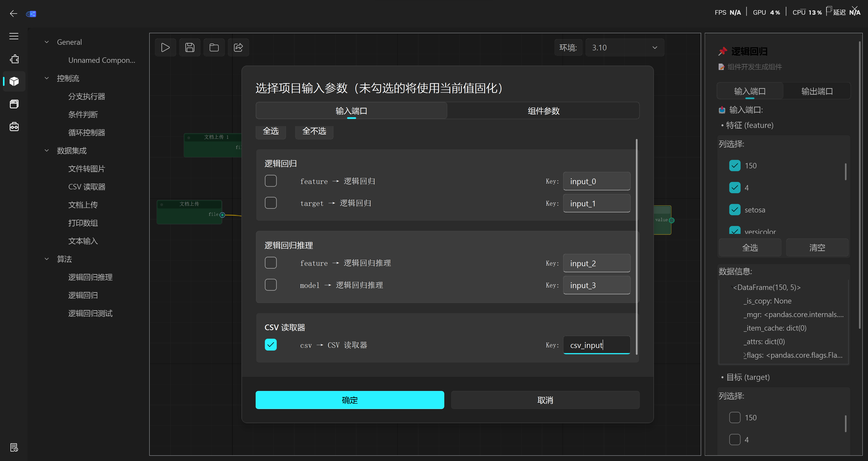Screen dimensions: 868x461
Task: Click the 文档上传 1 node on canvas
Action: 213,145
